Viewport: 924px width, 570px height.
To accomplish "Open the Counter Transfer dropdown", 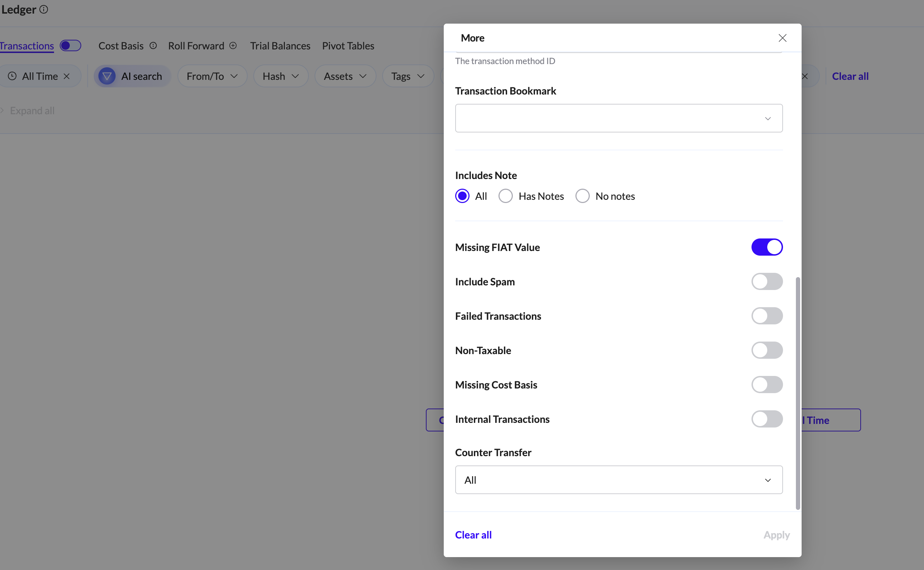I will (x=618, y=480).
